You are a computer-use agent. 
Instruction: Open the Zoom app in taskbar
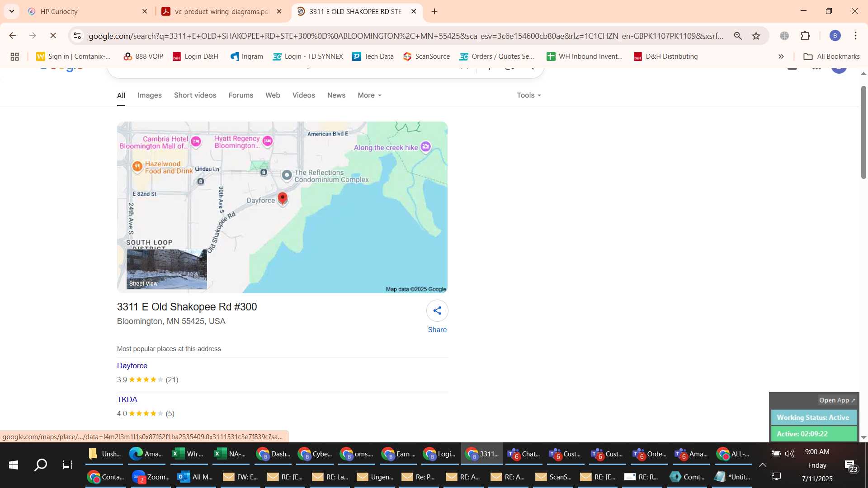click(x=151, y=477)
